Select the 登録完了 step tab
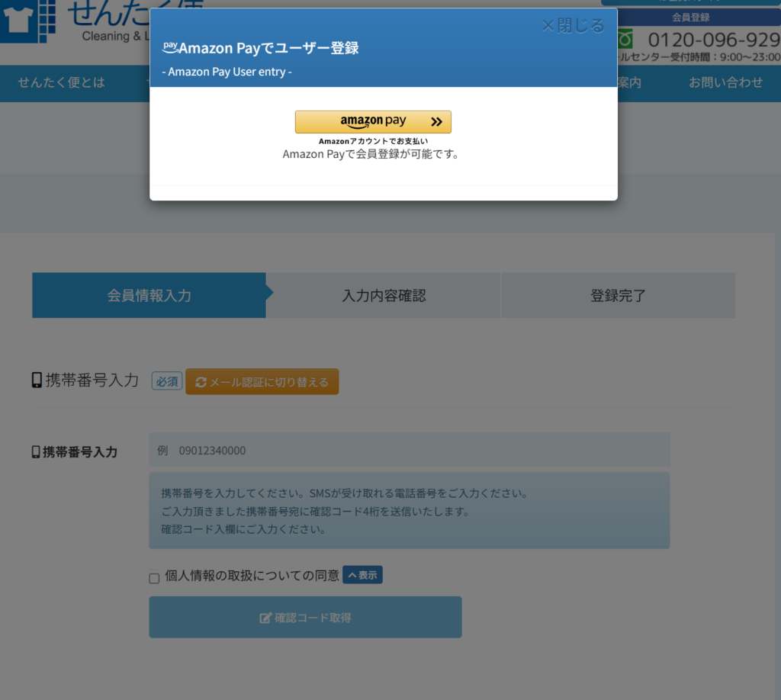Image resolution: width=781 pixels, height=700 pixels. [618, 295]
